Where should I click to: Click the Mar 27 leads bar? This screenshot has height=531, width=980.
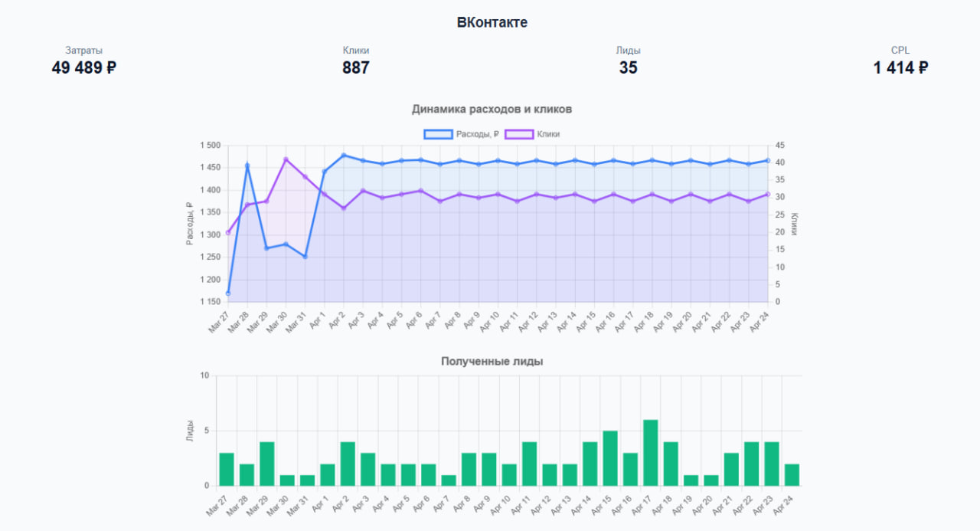click(x=227, y=469)
